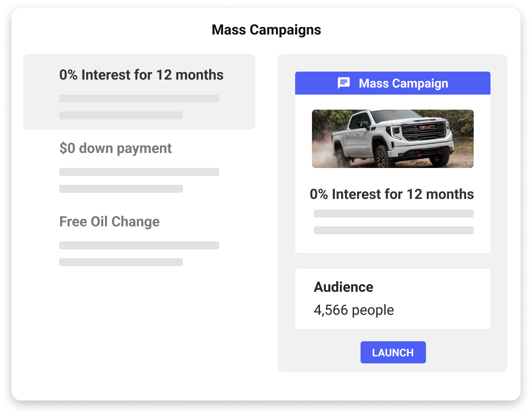532x416 pixels.
Task: Click the Mass Campaigns page title
Action: coord(266,30)
